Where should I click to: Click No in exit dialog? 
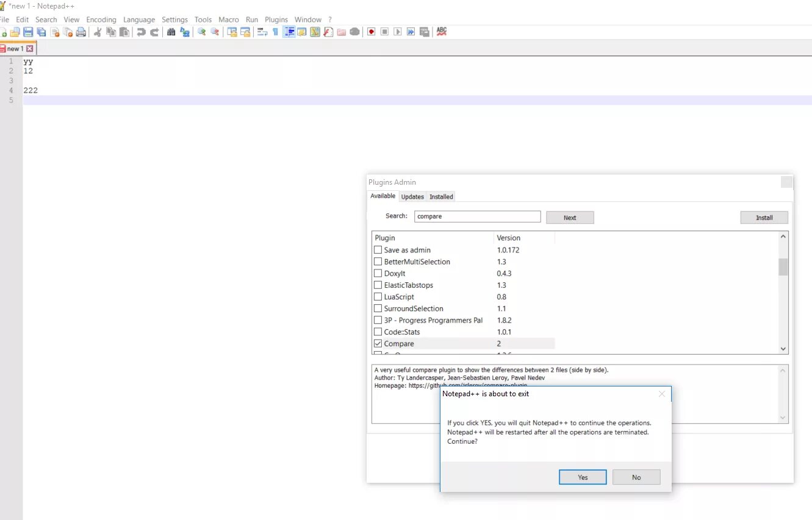point(636,477)
